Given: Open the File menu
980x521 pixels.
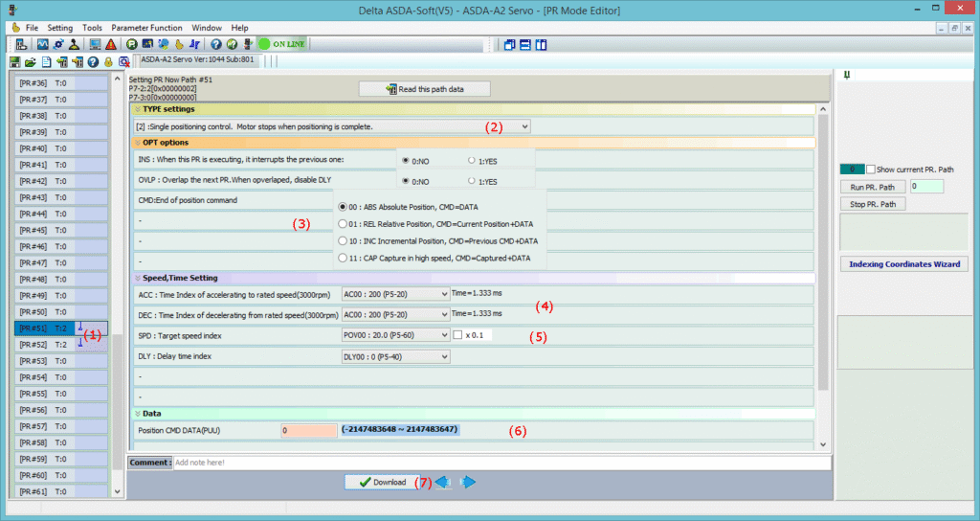Looking at the screenshot, I should (32, 28).
